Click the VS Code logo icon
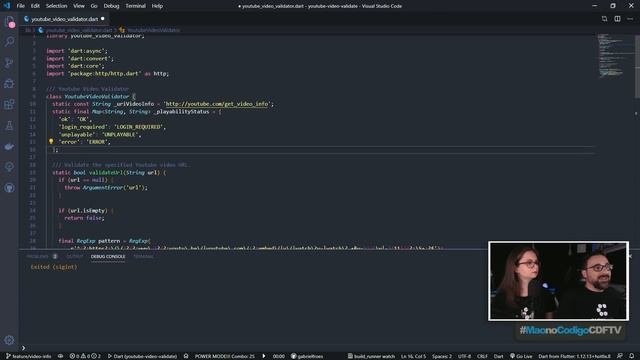Viewport: 640px width, 360px height. (x=7, y=6)
